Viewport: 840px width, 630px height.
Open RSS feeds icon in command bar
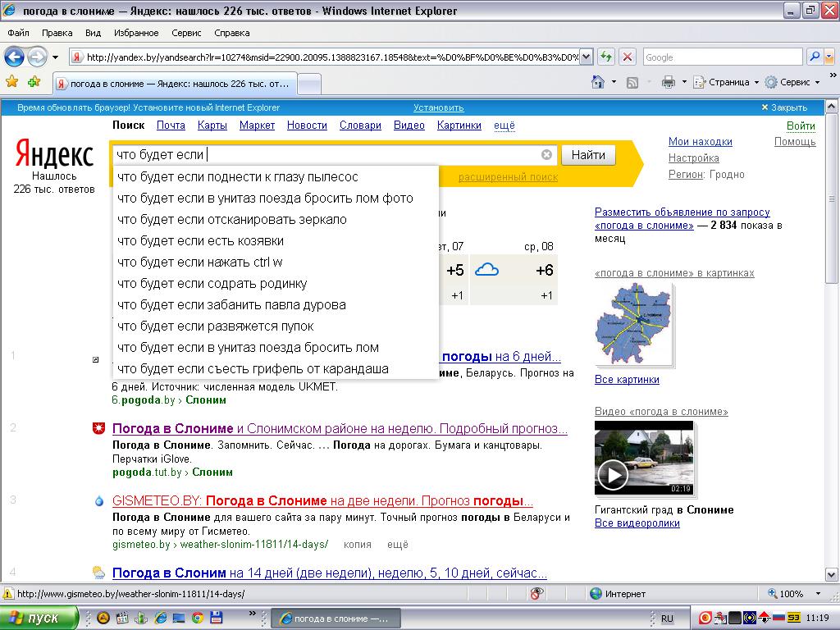click(x=632, y=83)
